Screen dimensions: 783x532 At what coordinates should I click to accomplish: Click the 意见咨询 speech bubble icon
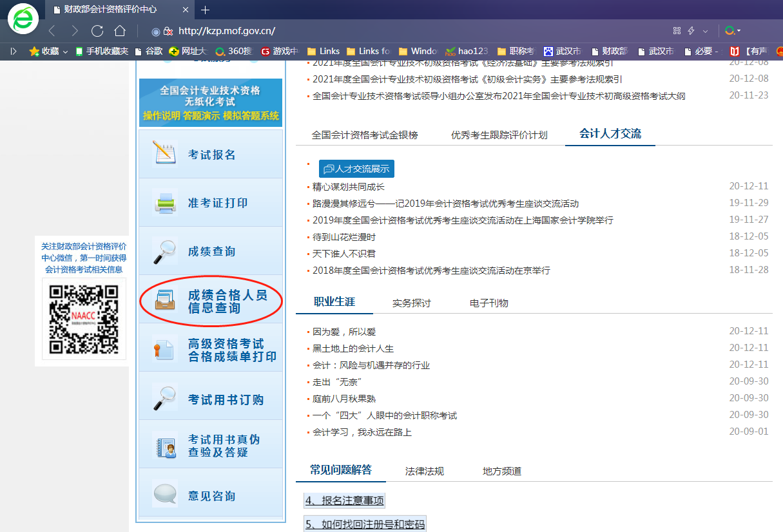click(164, 496)
